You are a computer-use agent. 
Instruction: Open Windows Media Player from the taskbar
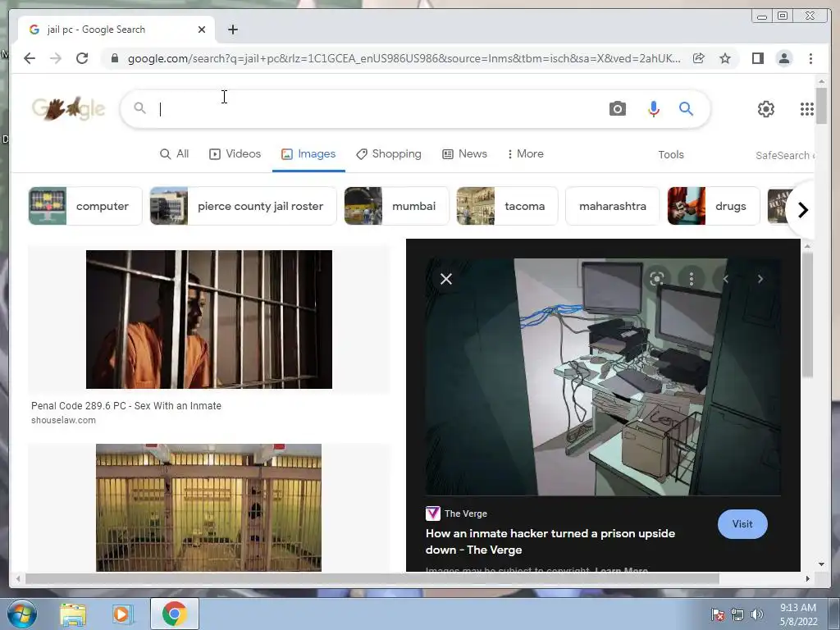[x=121, y=614]
